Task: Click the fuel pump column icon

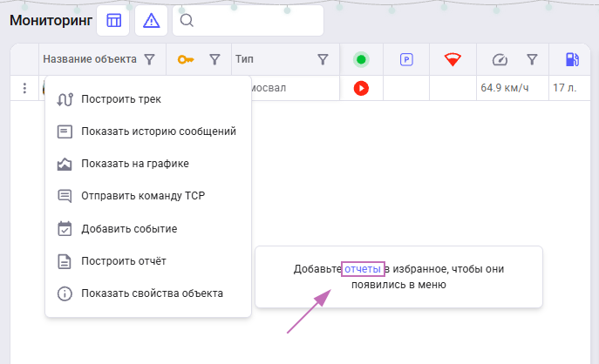Action: pos(572,59)
